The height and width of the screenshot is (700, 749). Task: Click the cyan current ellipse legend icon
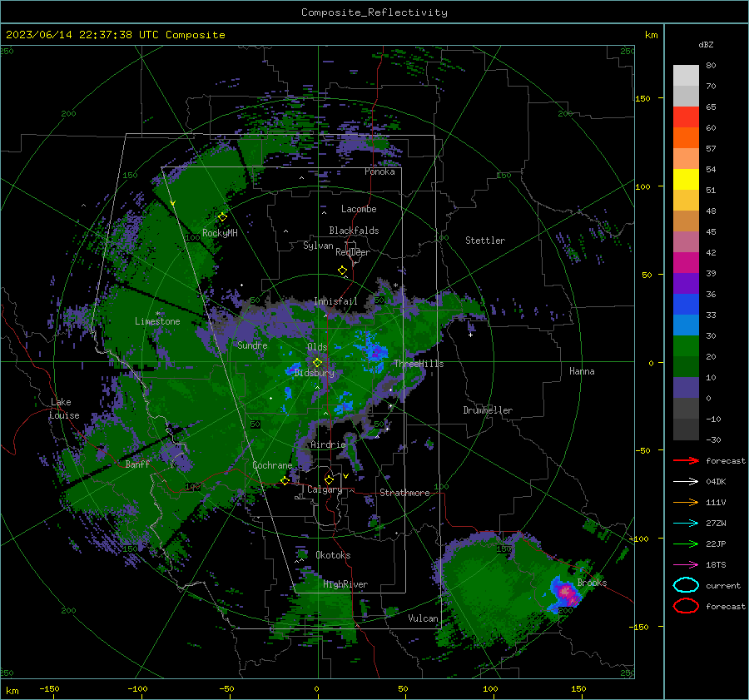point(686,585)
